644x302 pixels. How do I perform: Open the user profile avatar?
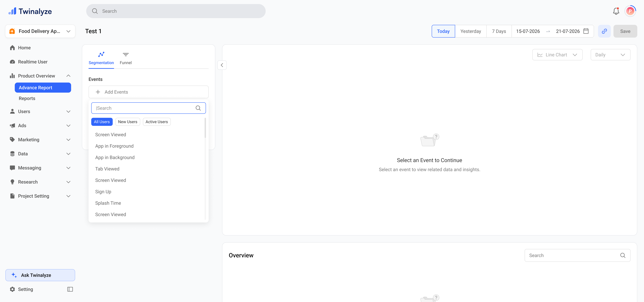pyautogui.click(x=630, y=11)
